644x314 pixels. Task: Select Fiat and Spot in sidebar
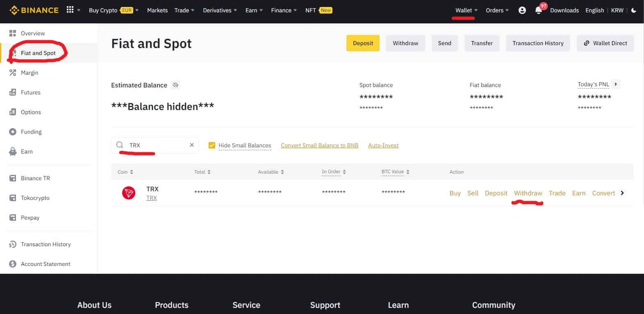38,53
